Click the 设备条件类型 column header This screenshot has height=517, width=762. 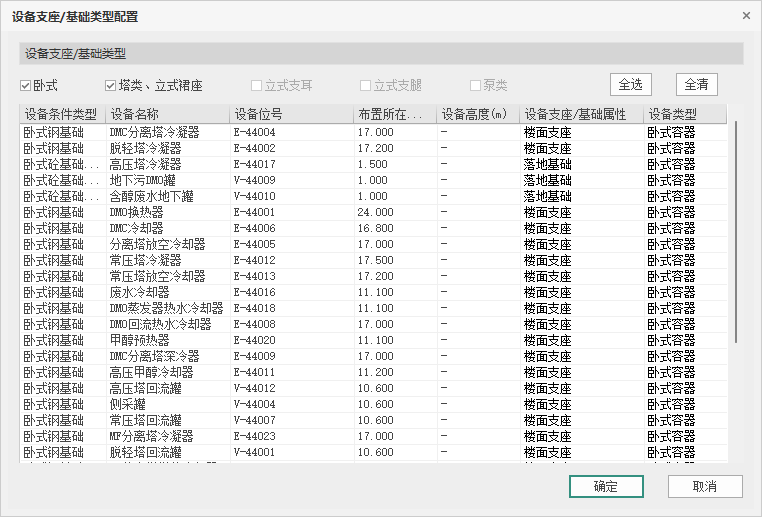click(x=62, y=114)
